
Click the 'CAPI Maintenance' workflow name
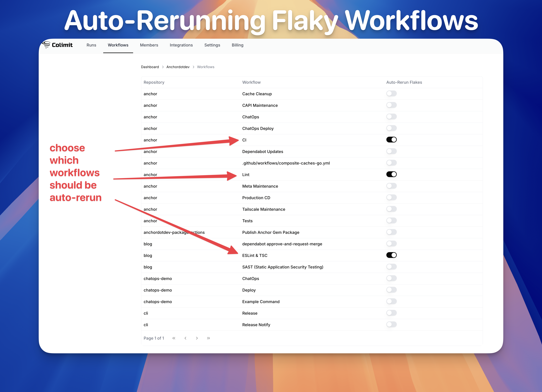(260, 105)
